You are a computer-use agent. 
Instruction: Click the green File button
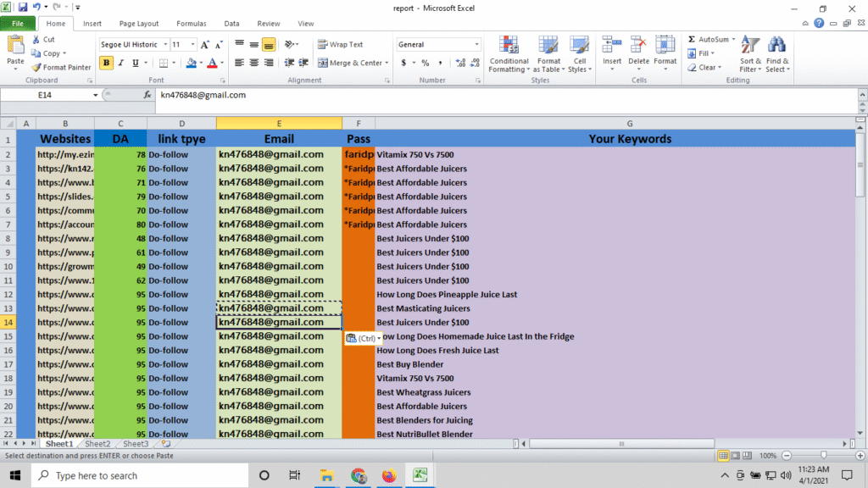coord(18,24)
